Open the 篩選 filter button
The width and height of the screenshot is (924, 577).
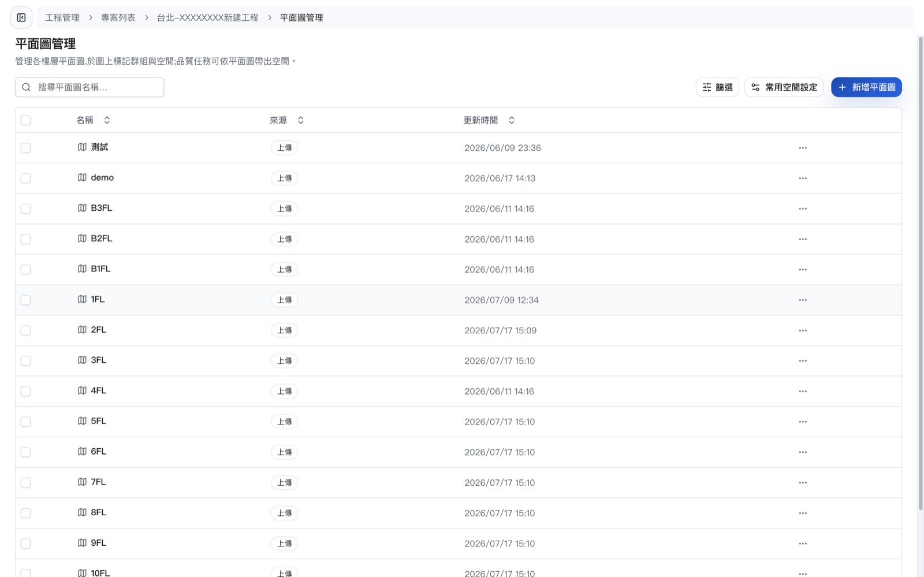[717, 87]
